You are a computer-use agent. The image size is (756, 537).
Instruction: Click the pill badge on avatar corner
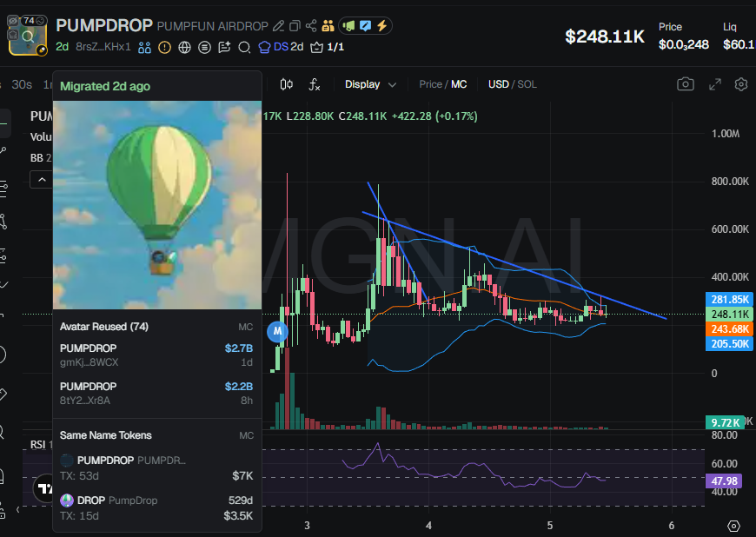point(42,50)
